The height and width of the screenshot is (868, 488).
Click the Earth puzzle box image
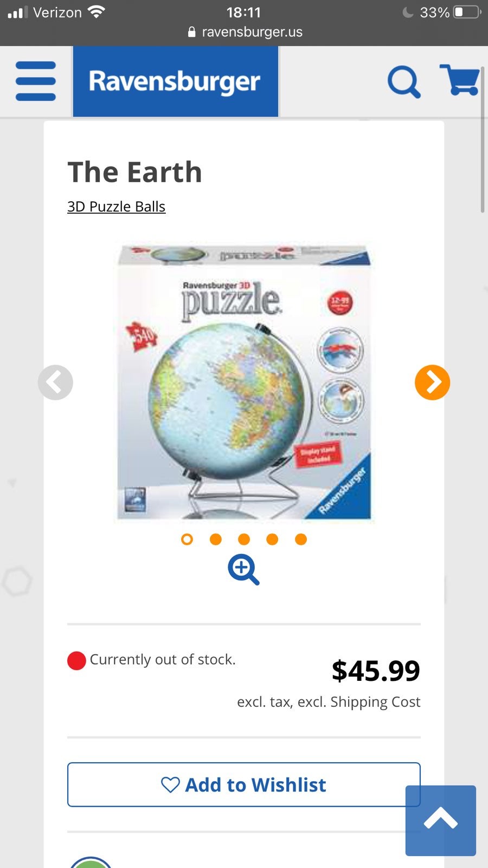pyautogui.click(x=244, y=382)
